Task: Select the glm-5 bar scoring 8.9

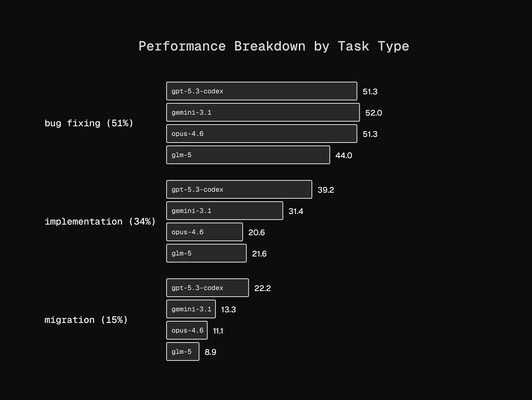Action: [183, 351]
